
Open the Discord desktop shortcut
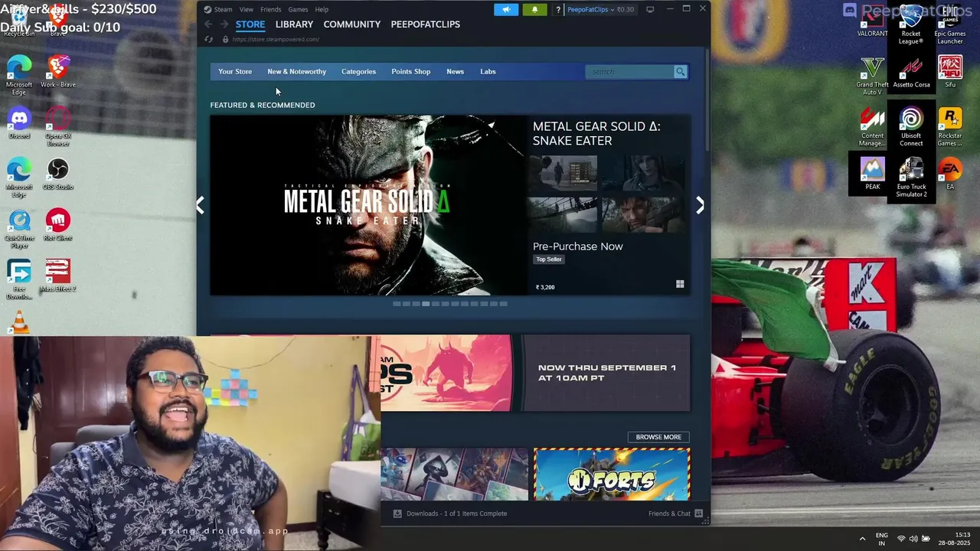click(19, 123)
